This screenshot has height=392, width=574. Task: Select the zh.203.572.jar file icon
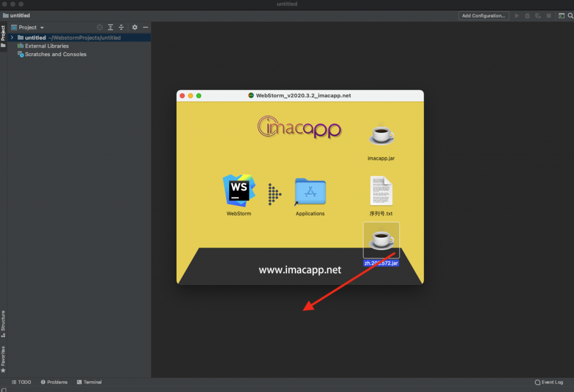(x=381, y=240)
